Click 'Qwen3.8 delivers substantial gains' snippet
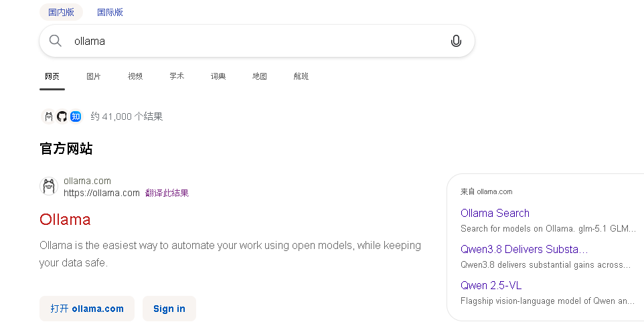The width and height of the screenshot is (644, 328). pyautogui.click(x=546, y=265)
